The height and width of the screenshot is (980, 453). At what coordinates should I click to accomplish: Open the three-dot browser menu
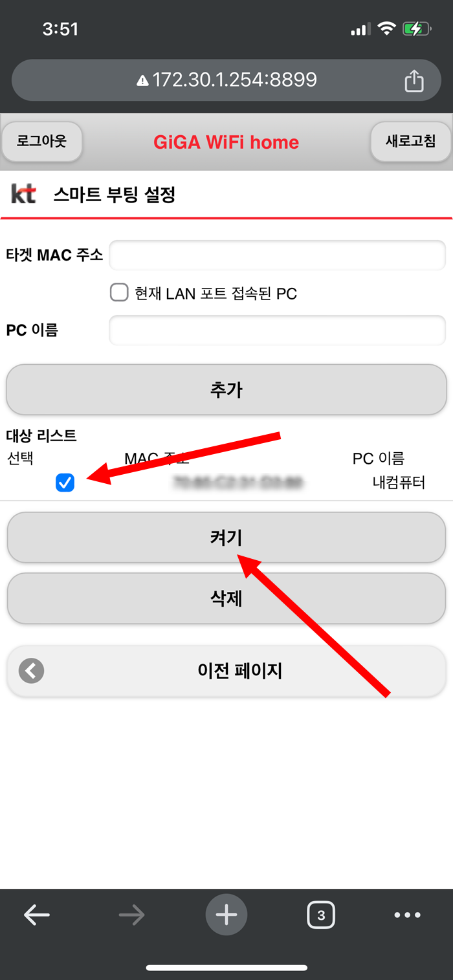click(408, 915)
